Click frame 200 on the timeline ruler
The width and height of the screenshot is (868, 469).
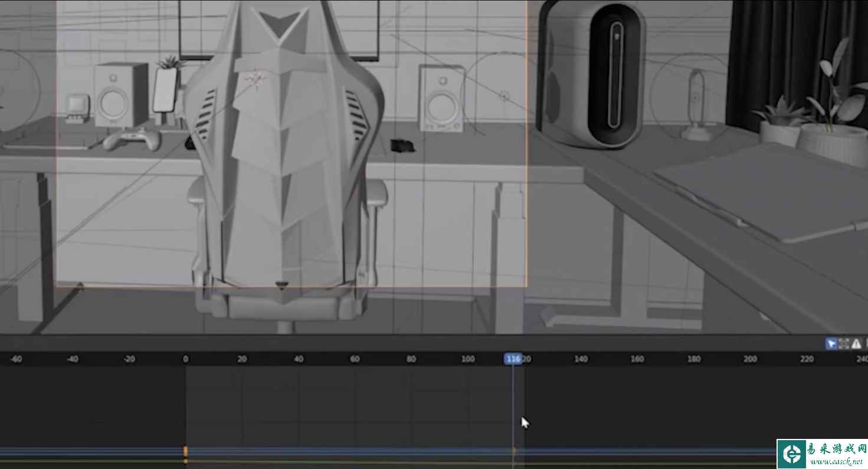(x=750, y=359)
